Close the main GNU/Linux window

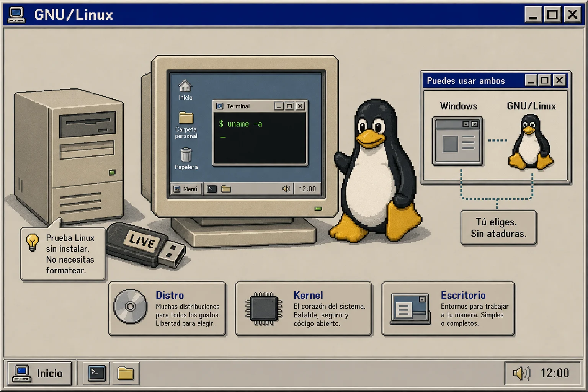tap(572, 15)
